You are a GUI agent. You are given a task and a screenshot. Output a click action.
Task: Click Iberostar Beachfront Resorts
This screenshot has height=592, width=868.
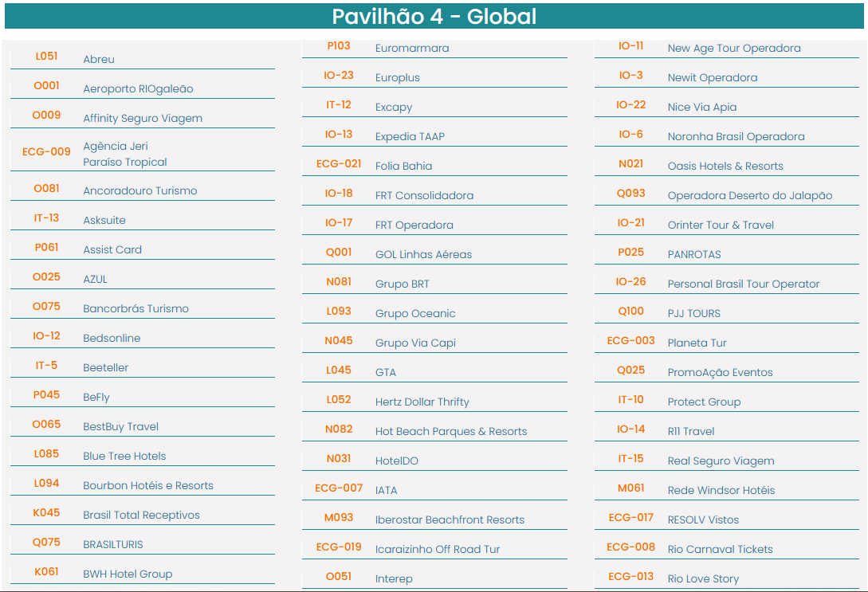(450, 519)
